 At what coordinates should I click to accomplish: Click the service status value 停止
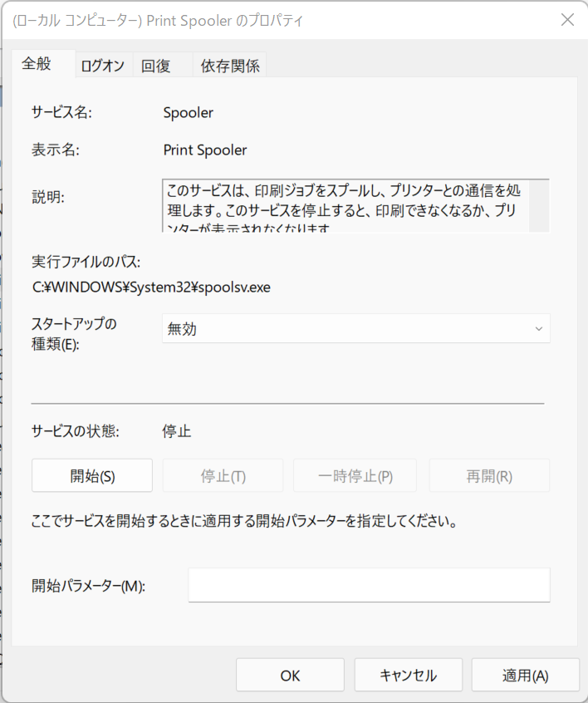point(177,431)
